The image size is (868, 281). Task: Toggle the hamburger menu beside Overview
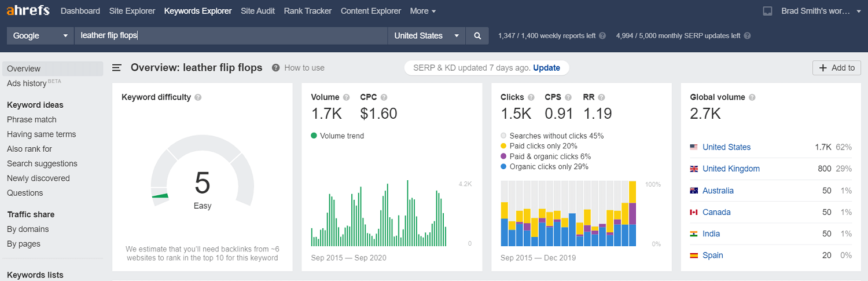116,68
